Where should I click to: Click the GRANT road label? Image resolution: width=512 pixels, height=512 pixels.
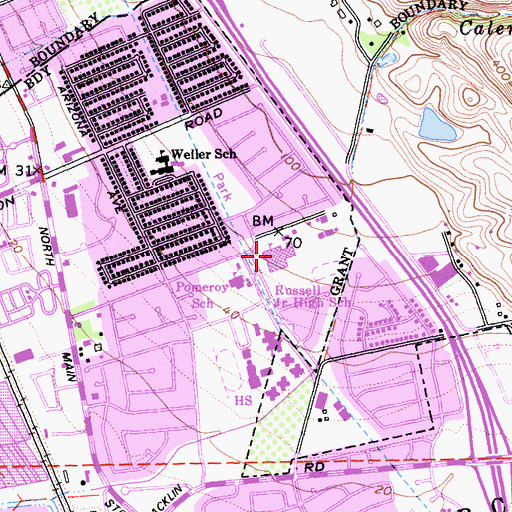point(341,272)
